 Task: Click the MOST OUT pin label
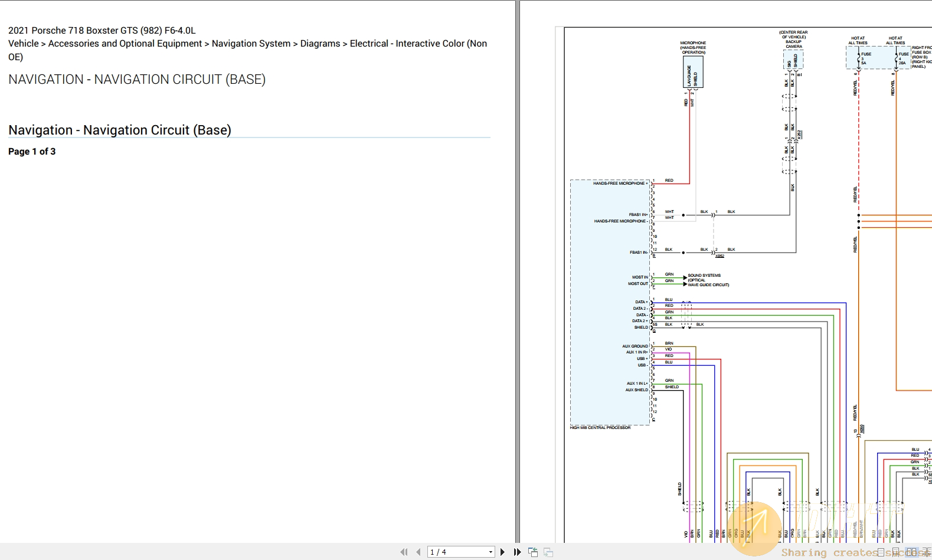[638, 284]
